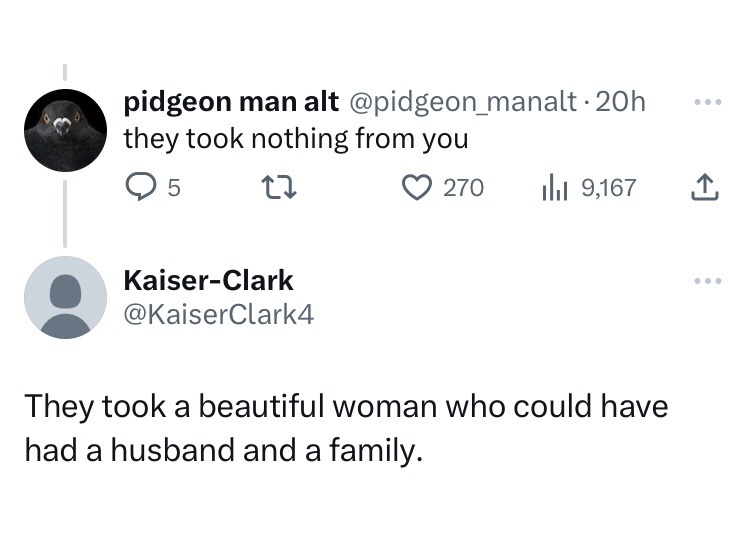Click the 'Kaiser-Clark' display name
Viewport: 750px width, 536px height.
[208, 281]
